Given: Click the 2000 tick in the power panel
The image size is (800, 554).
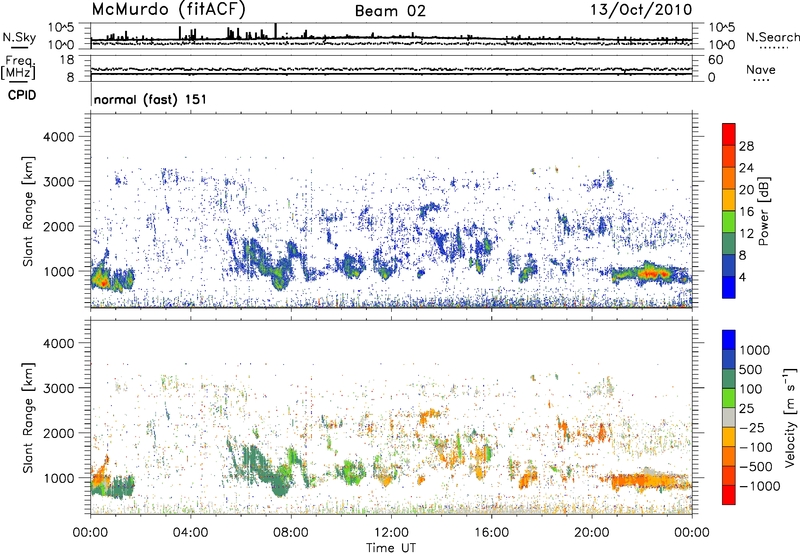Looking at the screenshot, I should [58, 226].
